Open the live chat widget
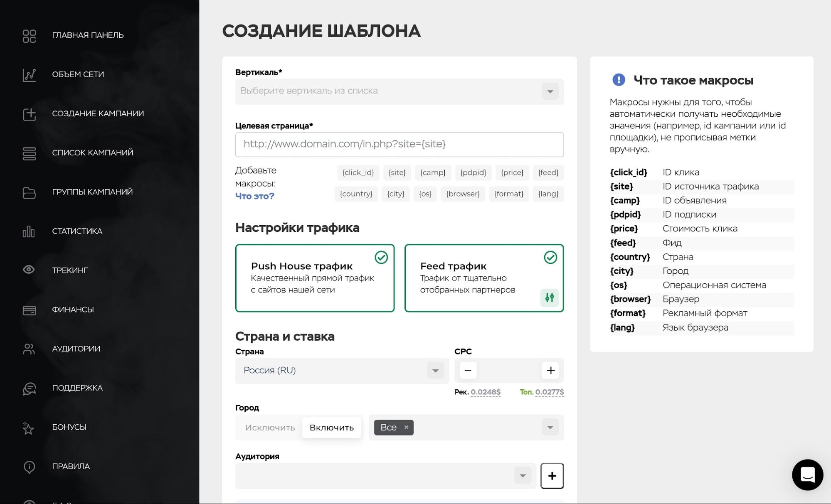This screenshot has height=504, width=831. [x=807, y=474]
